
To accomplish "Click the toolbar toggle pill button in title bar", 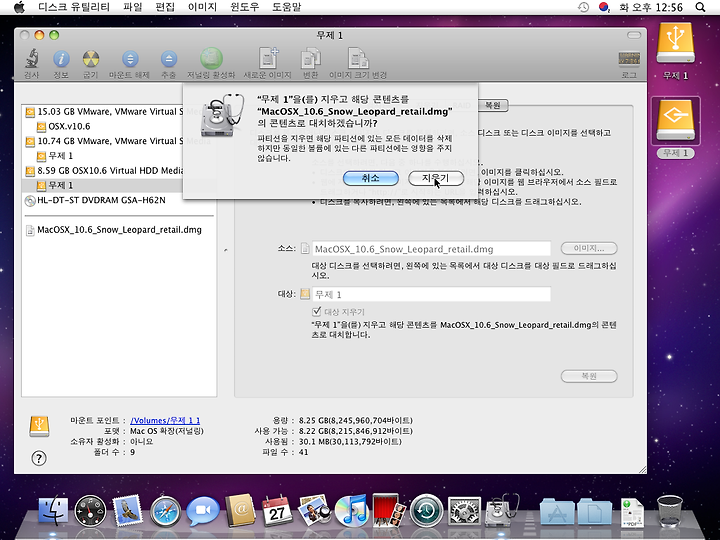I will (634, 35).
